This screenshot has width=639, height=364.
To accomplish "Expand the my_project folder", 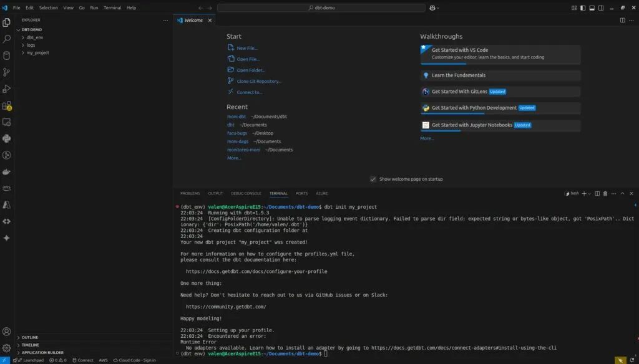I will pyautogui.click(x=37, y=52).
